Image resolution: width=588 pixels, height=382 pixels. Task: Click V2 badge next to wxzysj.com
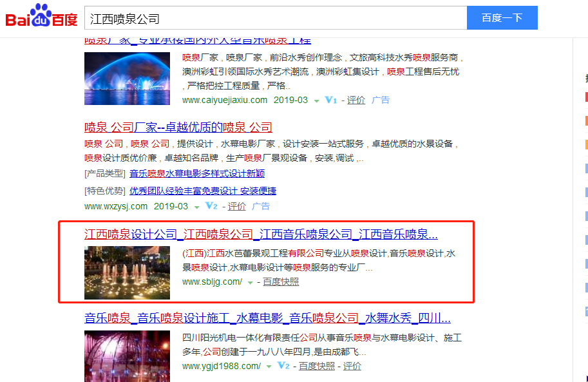211,206
